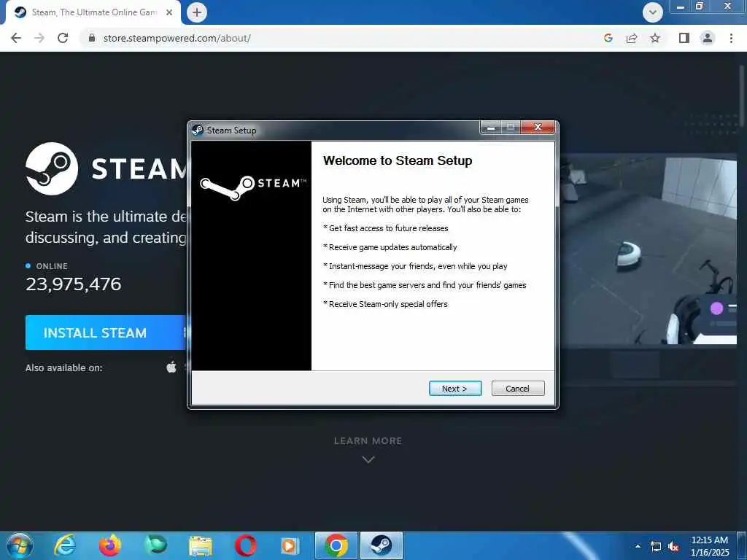This screenshot has width=747, height=560.
Task: Open Chrome three-dot menu
Action: 731,38
